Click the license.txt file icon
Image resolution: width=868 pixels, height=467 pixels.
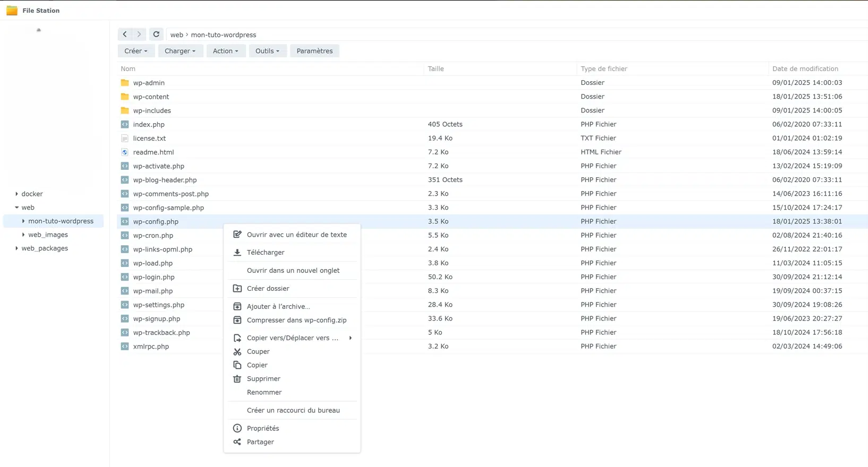click(x=125, y=139)
